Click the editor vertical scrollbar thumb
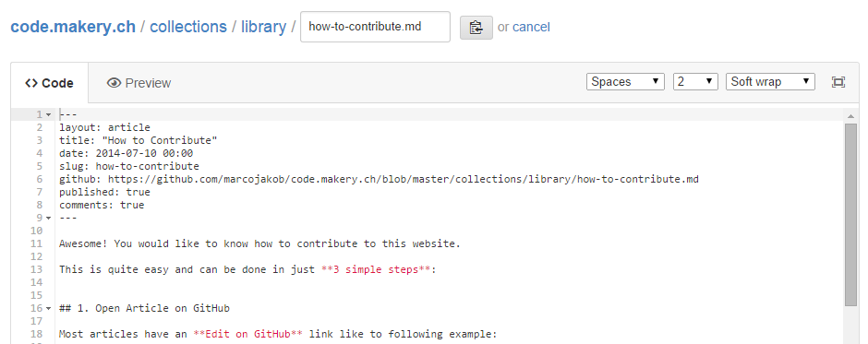 tap(850, 215)
